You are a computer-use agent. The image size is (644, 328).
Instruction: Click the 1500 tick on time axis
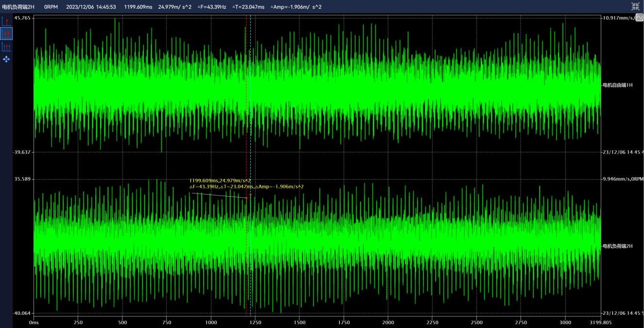(x=299, y=322)
